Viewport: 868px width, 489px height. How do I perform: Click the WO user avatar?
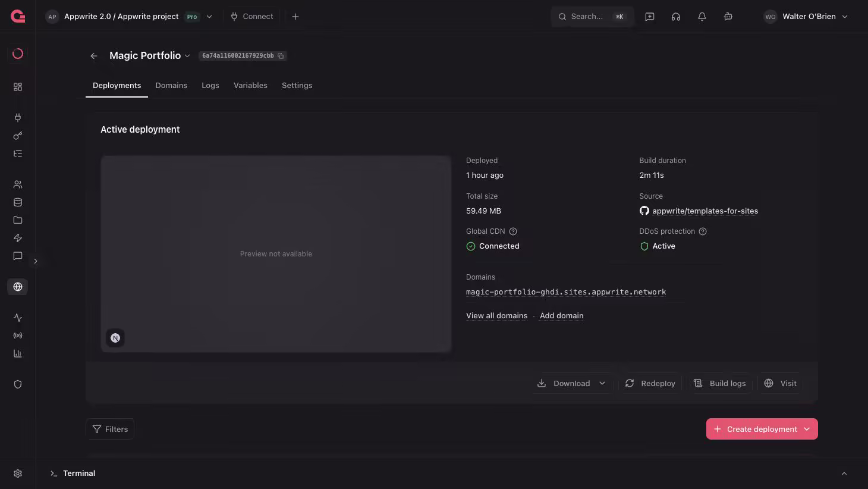tap(770, 17)
